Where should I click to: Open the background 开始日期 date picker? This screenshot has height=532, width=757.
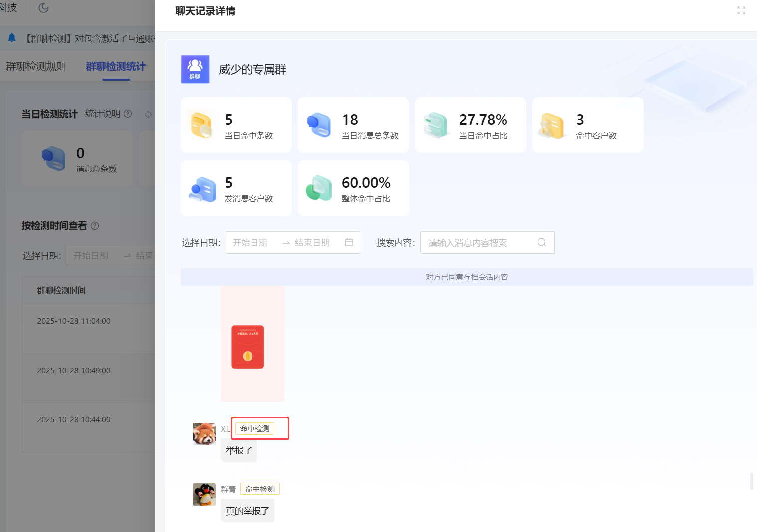[91, 255]
